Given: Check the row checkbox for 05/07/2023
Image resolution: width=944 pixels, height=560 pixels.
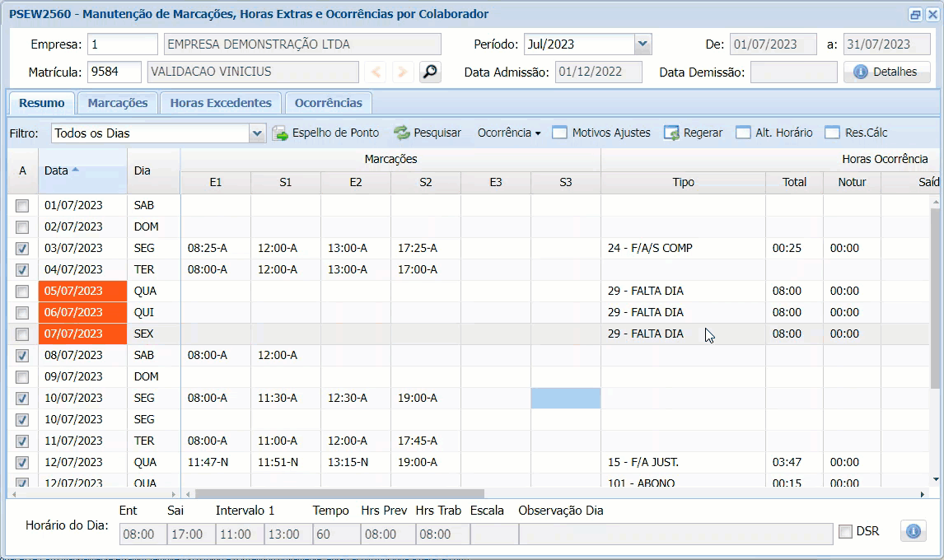Looking at the screenshot, I should pyautogui.click(x=23, y=292).
